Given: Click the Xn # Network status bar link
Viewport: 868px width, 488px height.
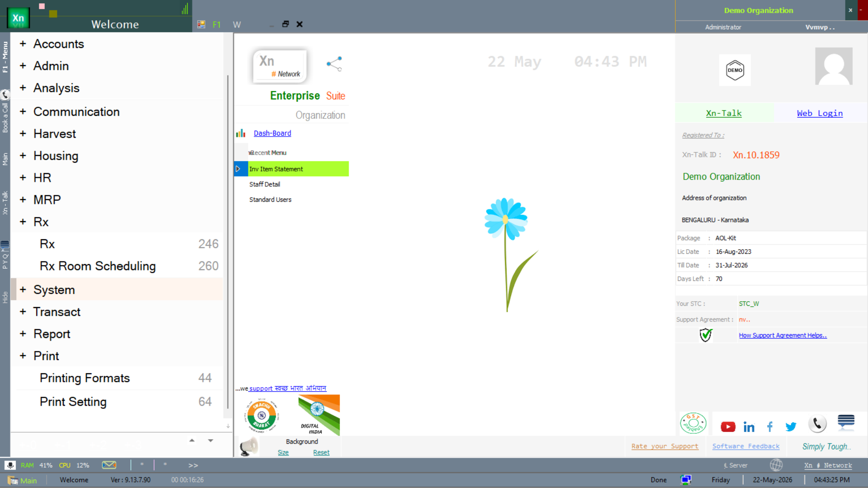Looking at the screenshot, I should click(x=828, y=465).
